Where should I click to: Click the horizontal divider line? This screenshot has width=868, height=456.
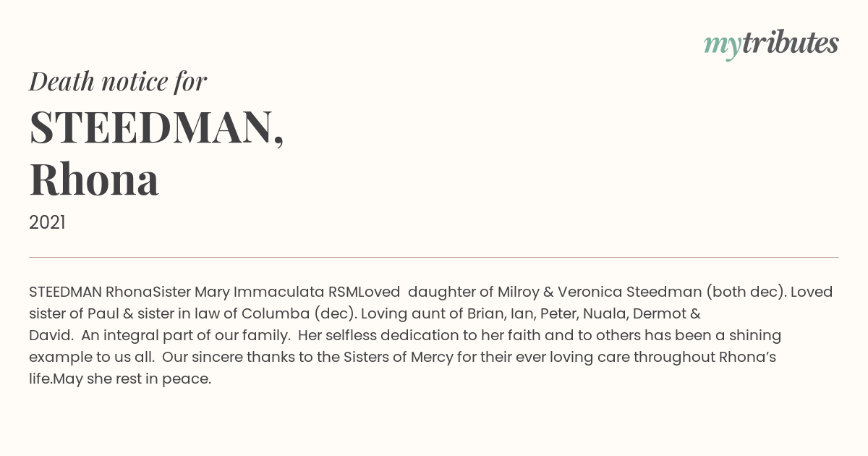(x=434, y=257)
